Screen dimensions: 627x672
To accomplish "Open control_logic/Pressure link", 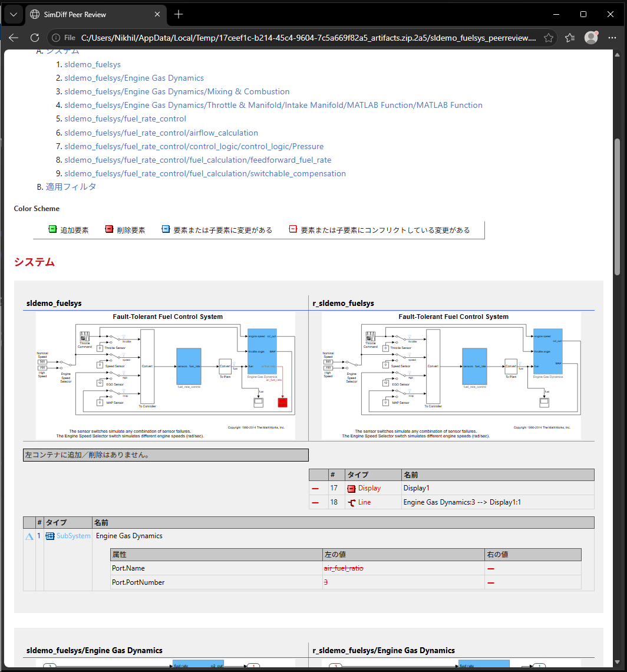I will point(194,147).
